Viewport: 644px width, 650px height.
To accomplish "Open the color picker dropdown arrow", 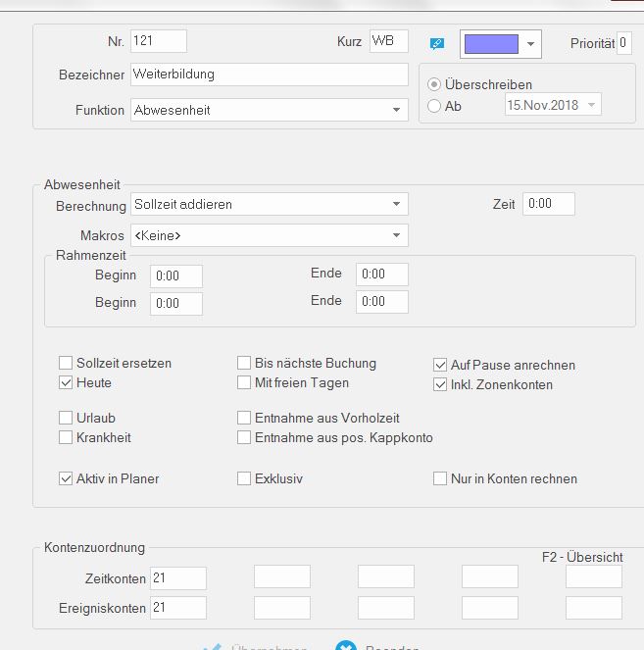I will point(530,44).
